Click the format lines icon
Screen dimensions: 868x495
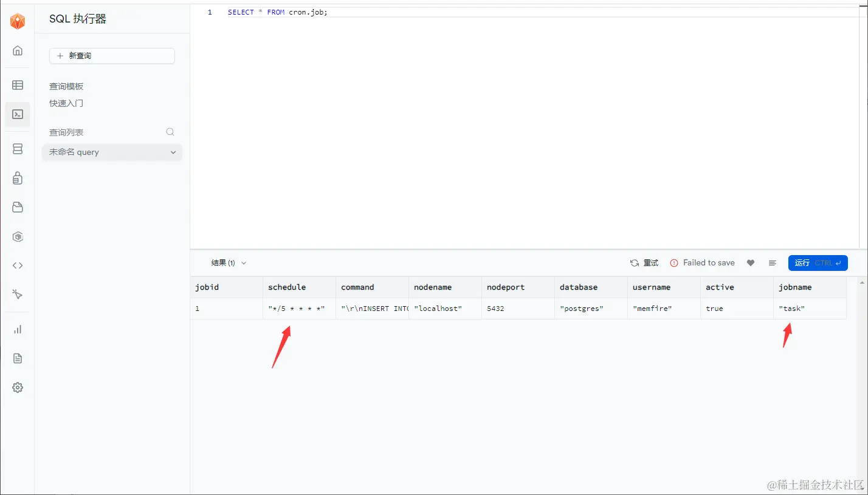click(x=773, y=263)
